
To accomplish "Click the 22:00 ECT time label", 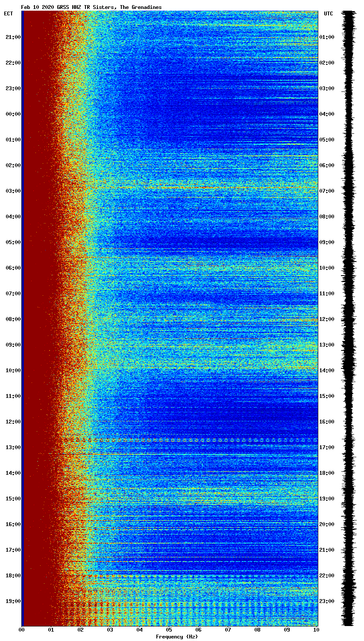I will pyautogui.click(x=12, y=63).
